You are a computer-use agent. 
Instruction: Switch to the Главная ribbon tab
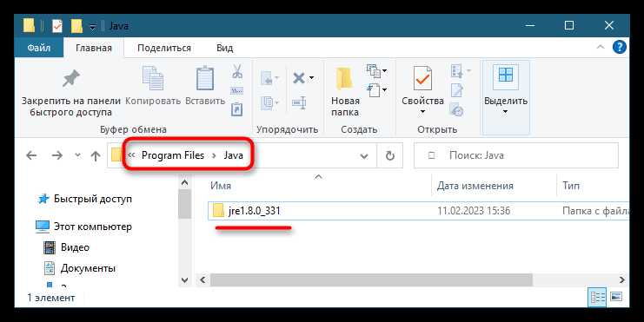94,48
